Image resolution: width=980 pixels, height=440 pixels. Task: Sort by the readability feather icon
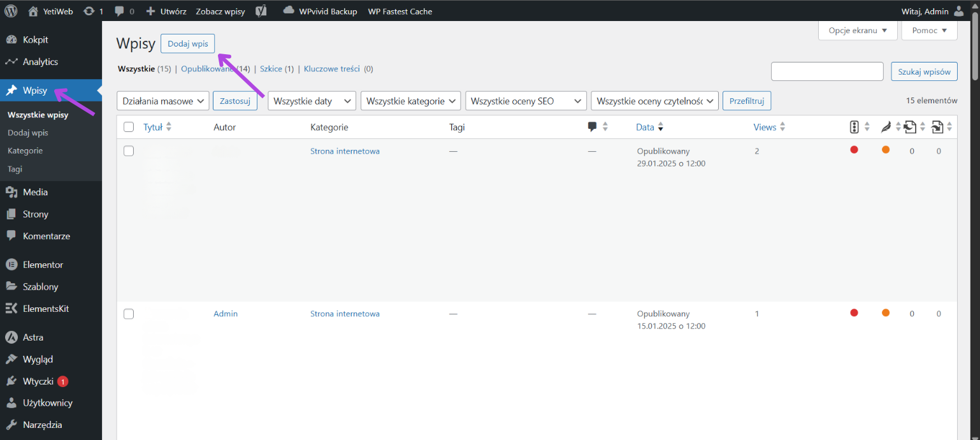pyautogui.click(x=886, y=127)
